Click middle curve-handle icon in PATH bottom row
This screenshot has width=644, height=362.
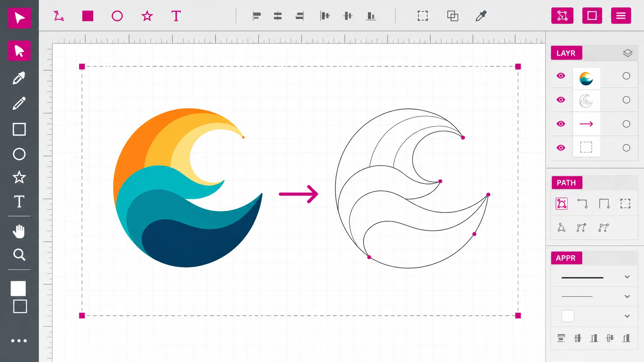point(581,228)
